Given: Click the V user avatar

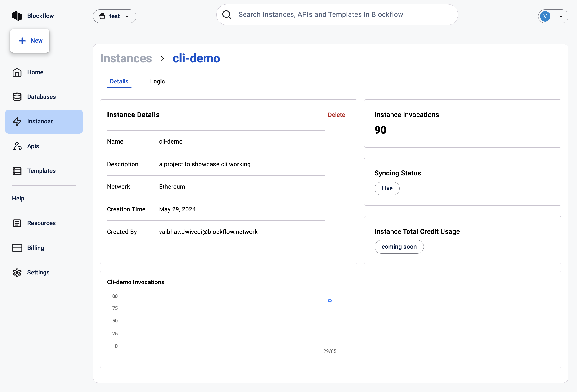Looking at the screenshot, I should pyautogui.click(x=545, y=16).
